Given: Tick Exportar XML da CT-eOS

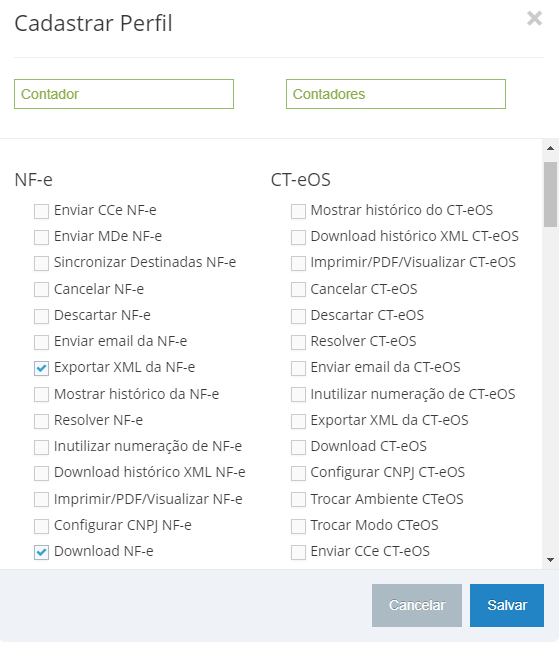Looking at the screenshot, I should click(298, 421).
